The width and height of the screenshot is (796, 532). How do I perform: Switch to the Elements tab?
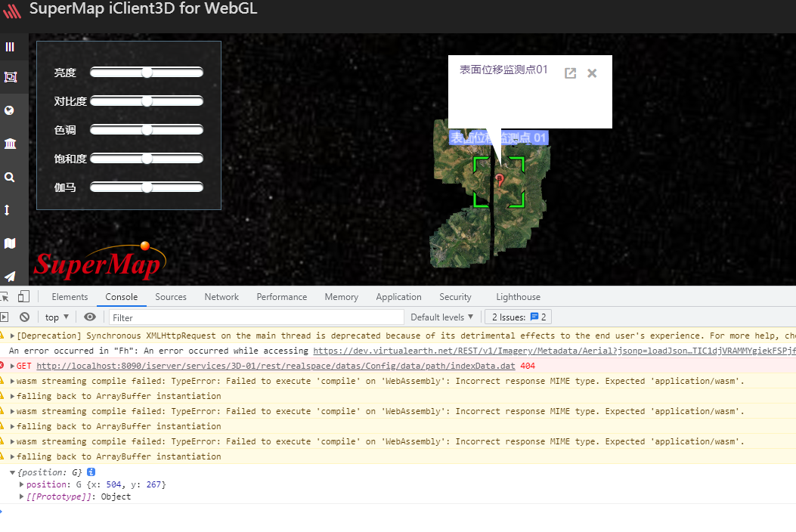tap(70, 297)
